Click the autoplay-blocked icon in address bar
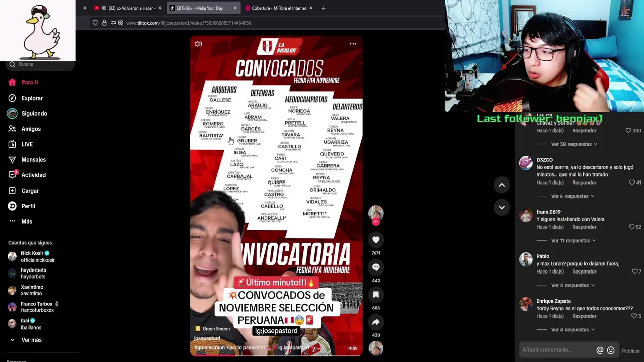The width and height of the screenshot is (644, 362). click(x=120, y=23)
